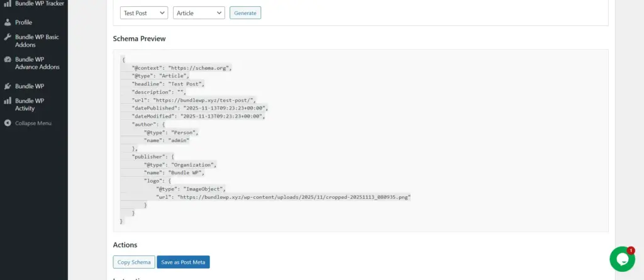Click the "@type": "Article" line

(160, 76)
